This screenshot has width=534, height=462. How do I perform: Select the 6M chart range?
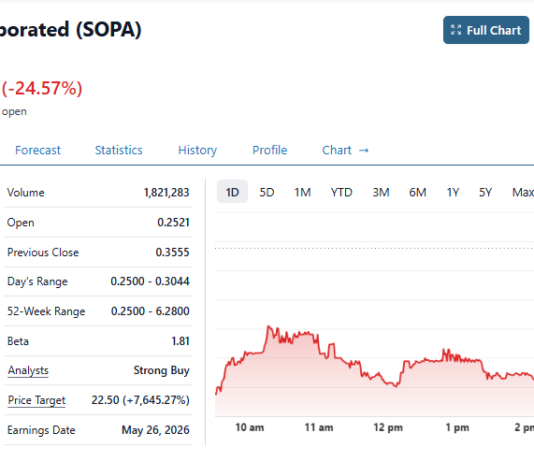(418, 192)
